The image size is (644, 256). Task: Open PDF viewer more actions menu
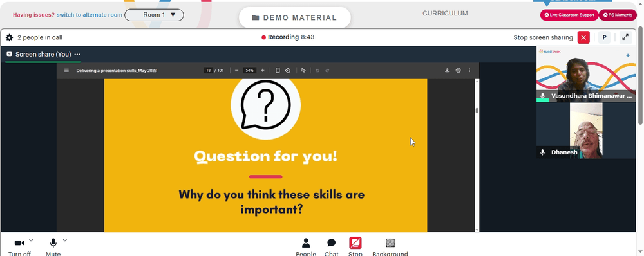pyautogui.click(x=469, y=71)
